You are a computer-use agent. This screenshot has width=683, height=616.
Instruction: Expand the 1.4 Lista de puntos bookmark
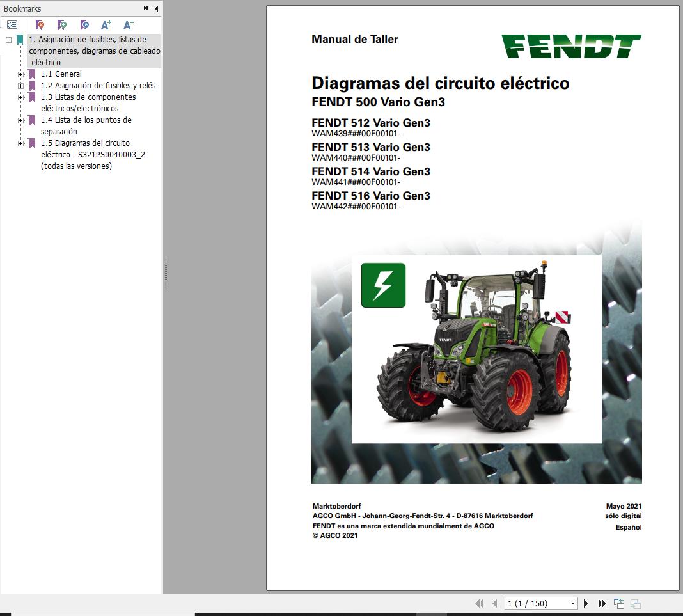pyautogui.click(x=20, y=120)
